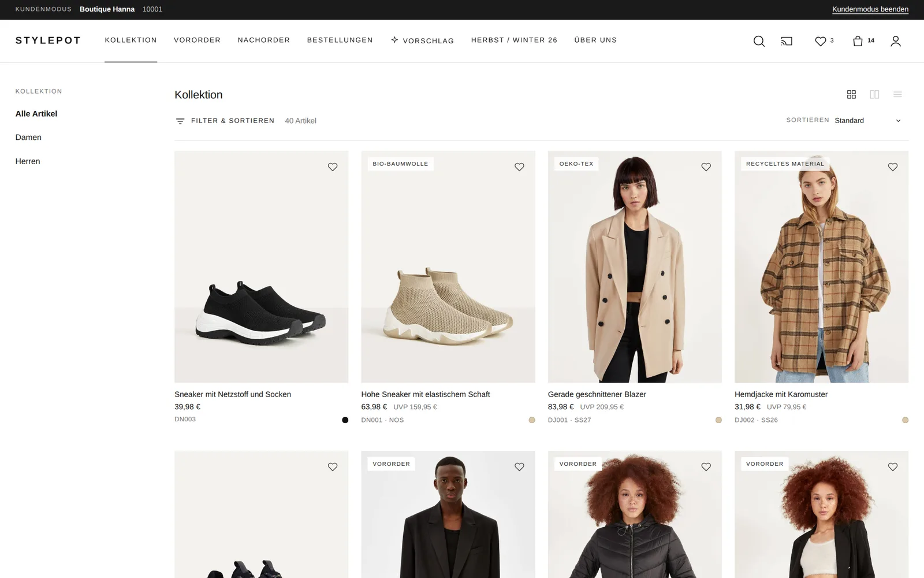924x578 pixels.
Task: Click Kundenmodus beenden link
Action: [x=870, y=9]
